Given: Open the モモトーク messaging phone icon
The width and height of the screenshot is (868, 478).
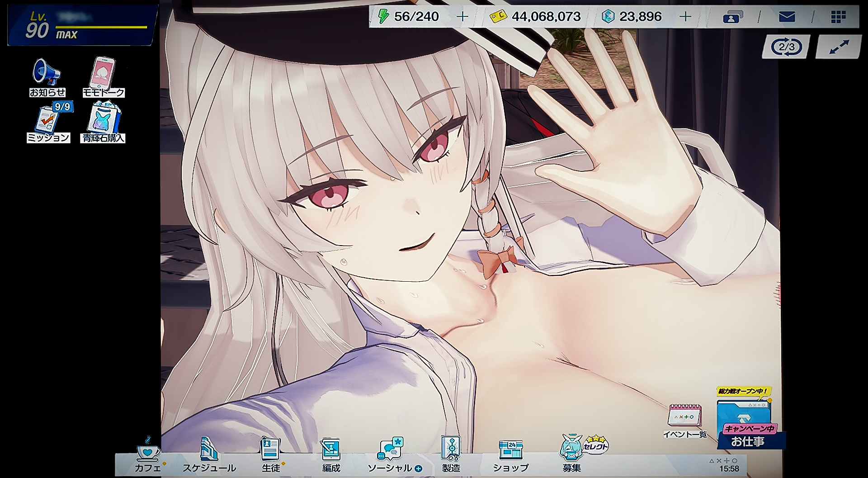Looking at the screenshot, I should click(x=103, y=77).
